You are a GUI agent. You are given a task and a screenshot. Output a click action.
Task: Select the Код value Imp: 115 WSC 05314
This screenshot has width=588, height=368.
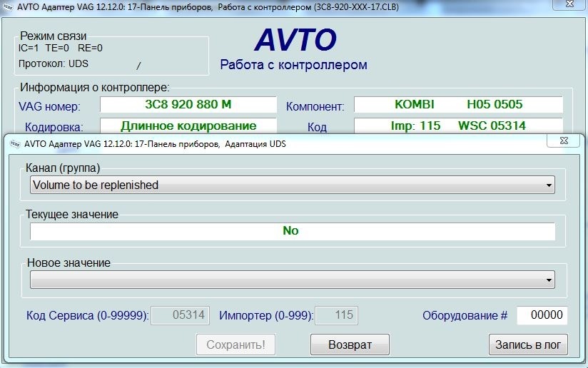point(458,126)
